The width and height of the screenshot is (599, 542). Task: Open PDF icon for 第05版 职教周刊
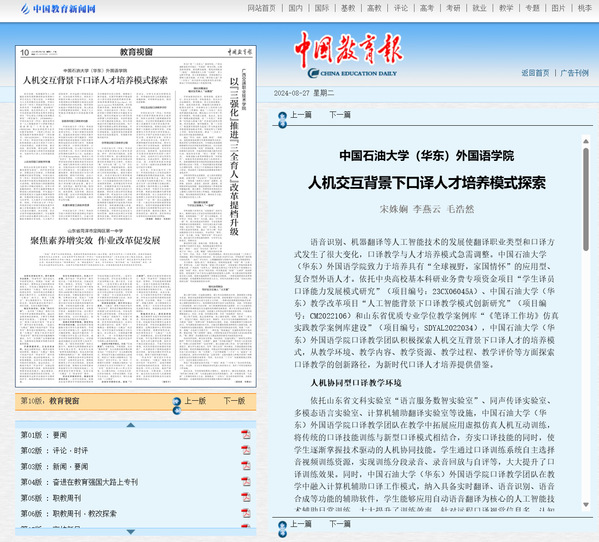pyautogui.click(x=246, y=498)
